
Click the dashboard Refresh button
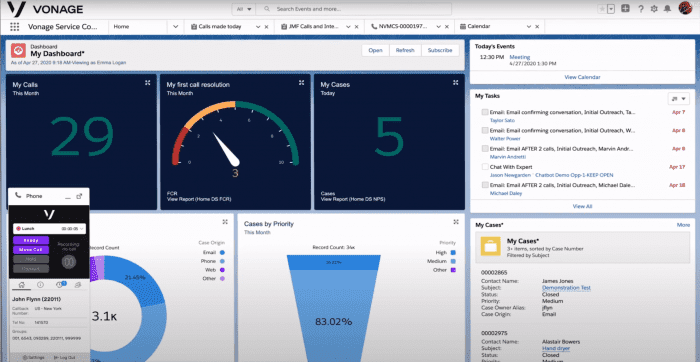point(405,50)
